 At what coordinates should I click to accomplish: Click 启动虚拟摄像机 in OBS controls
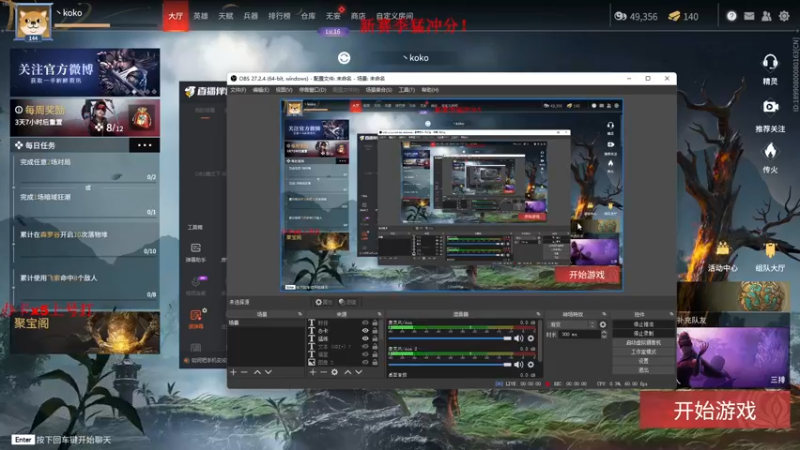pyautogui.click(x=643, y=343)
